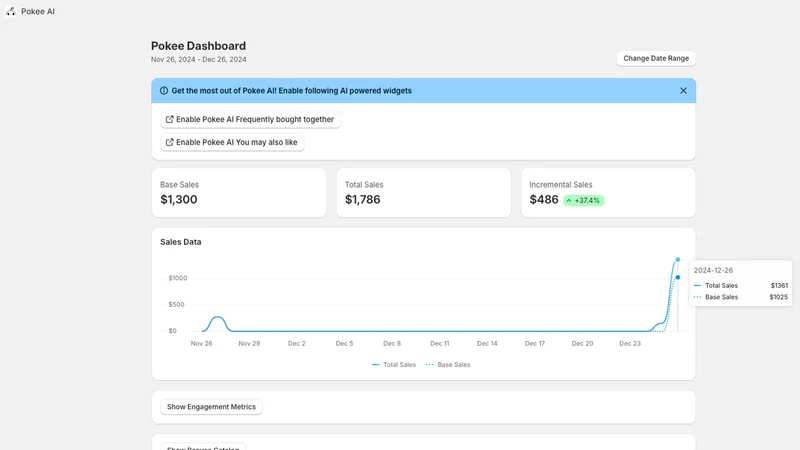Enable Pokee AI Frequently bought together
The height and width of the screenshot is (450, 800).
pos(250,119)
